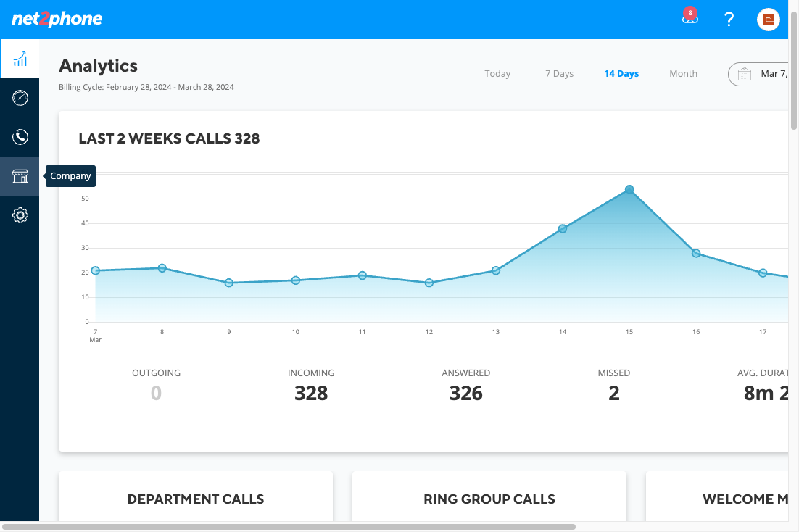Click the March 15 peak data point
Screen dimensions: 799x532
pyautogui.click(x=629, y=190)
